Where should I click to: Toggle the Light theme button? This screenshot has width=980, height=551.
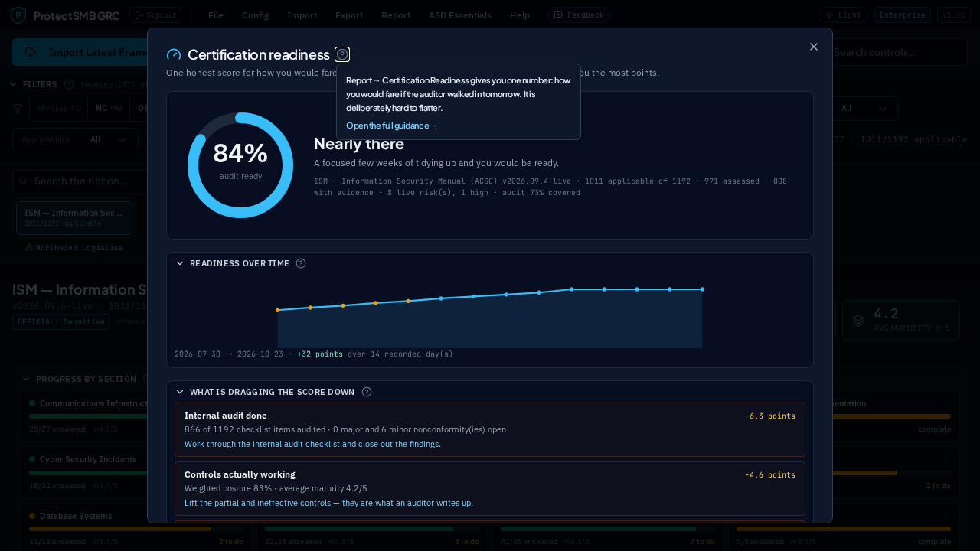(x=843, y=15)
